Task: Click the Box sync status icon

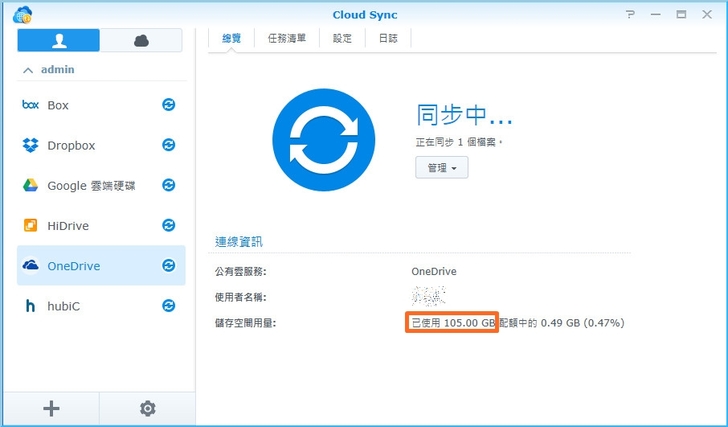Action: pyautogui.click(x=169, y=105)
